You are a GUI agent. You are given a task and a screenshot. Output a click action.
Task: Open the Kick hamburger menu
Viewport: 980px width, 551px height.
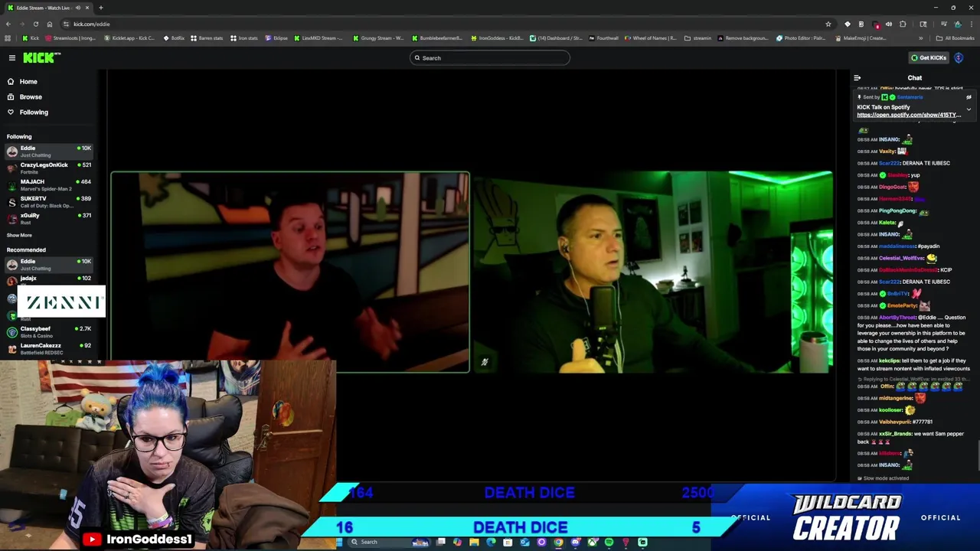[x=12, y=57]
